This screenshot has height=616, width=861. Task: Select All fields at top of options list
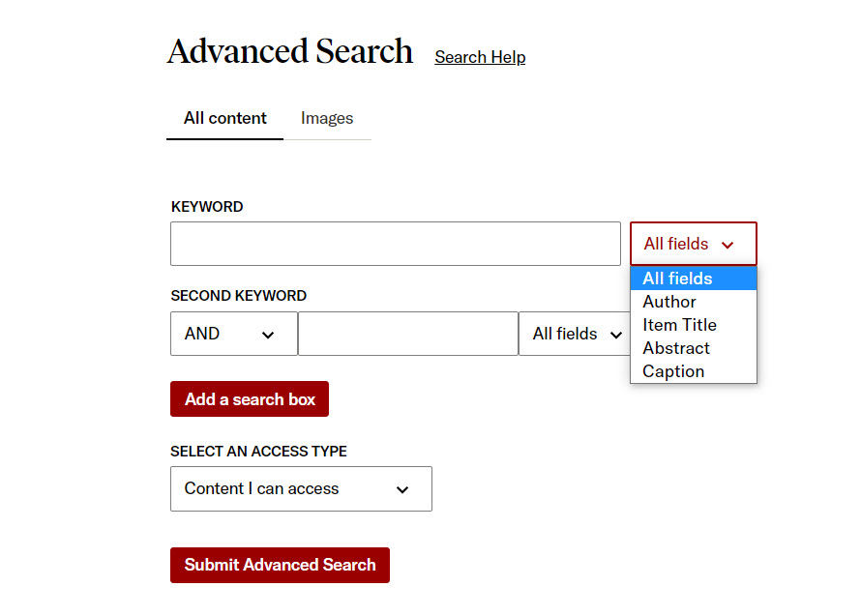678,278
